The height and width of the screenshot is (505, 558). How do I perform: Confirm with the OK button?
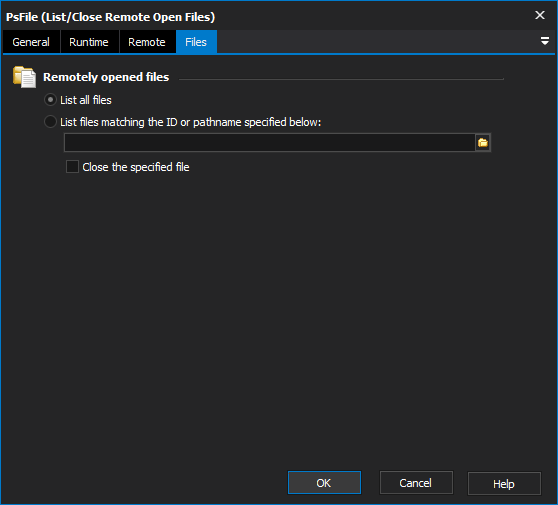[x=324, y=483]
